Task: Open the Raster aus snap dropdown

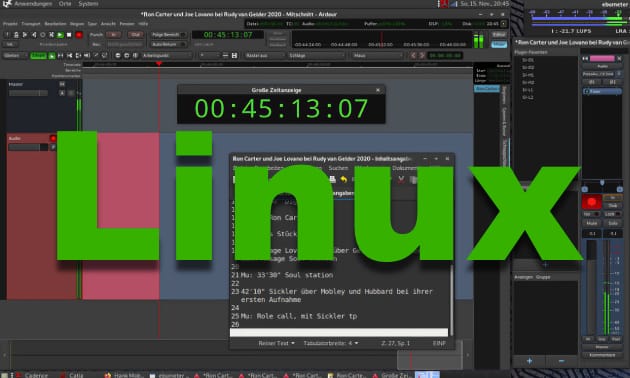Action: [x=264, y=55]
